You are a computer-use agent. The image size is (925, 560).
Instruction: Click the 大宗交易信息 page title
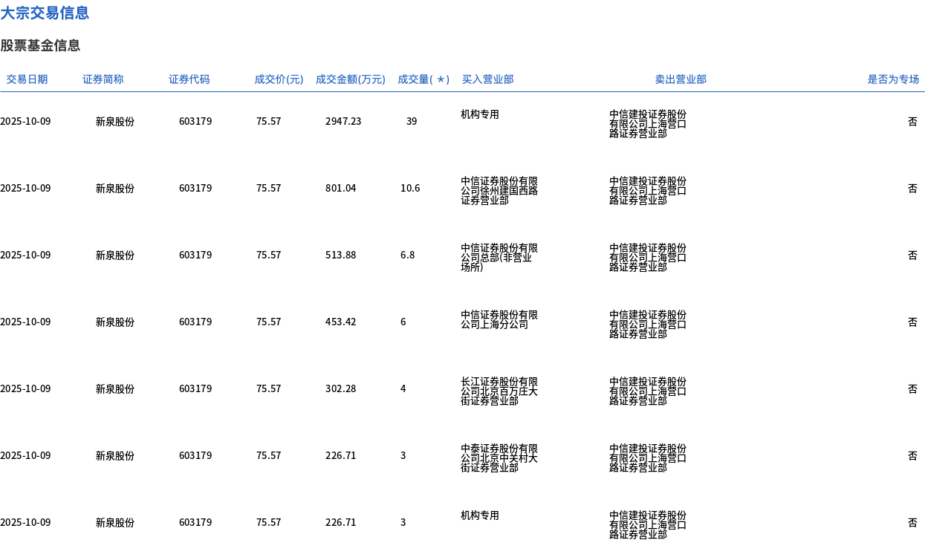pyautogui.click(x=45, y=13)
